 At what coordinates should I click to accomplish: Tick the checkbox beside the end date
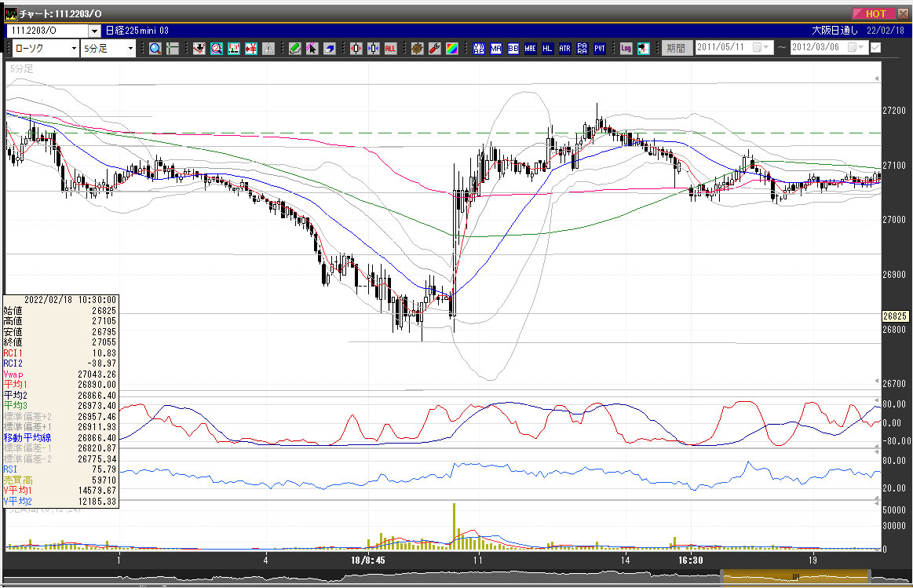[x=875, y=48]
